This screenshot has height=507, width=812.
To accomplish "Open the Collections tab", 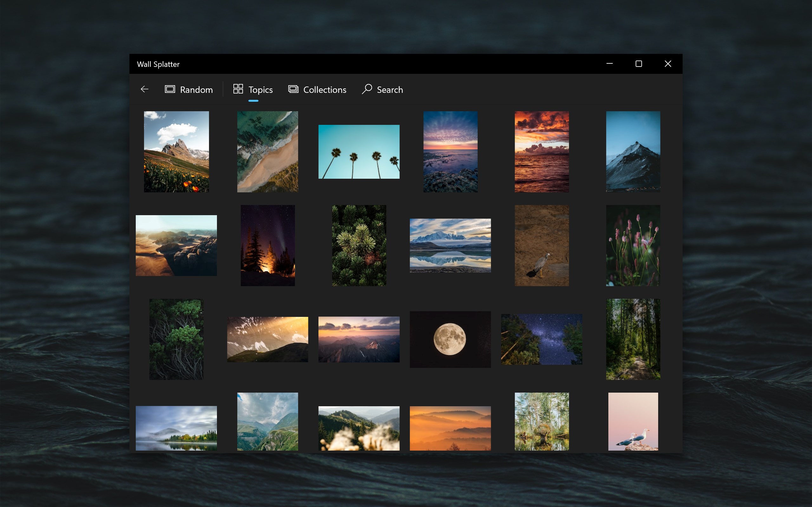I will point(324,90).
